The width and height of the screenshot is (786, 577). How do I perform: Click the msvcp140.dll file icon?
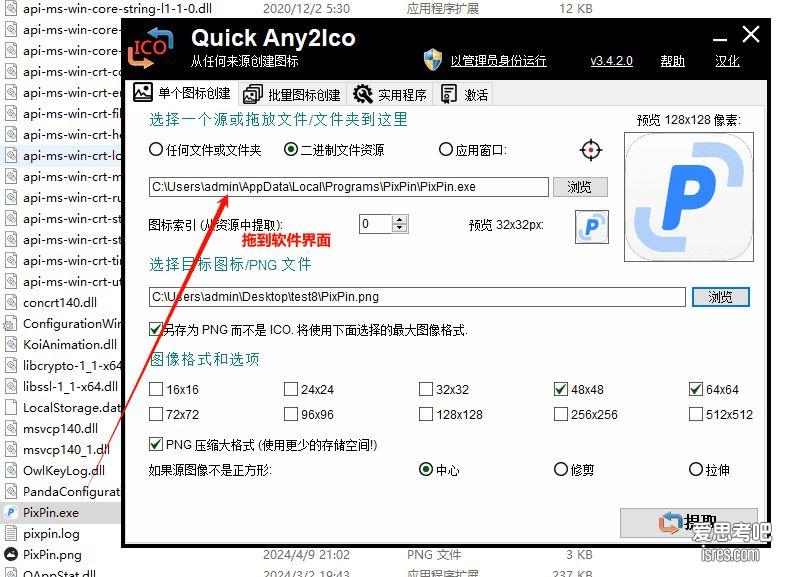click(x=11, y=428)
